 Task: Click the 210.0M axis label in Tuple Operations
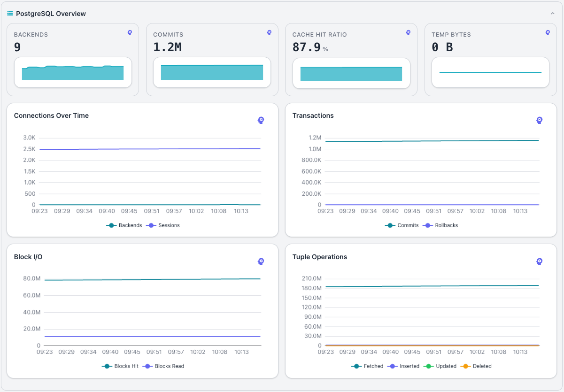312,278
